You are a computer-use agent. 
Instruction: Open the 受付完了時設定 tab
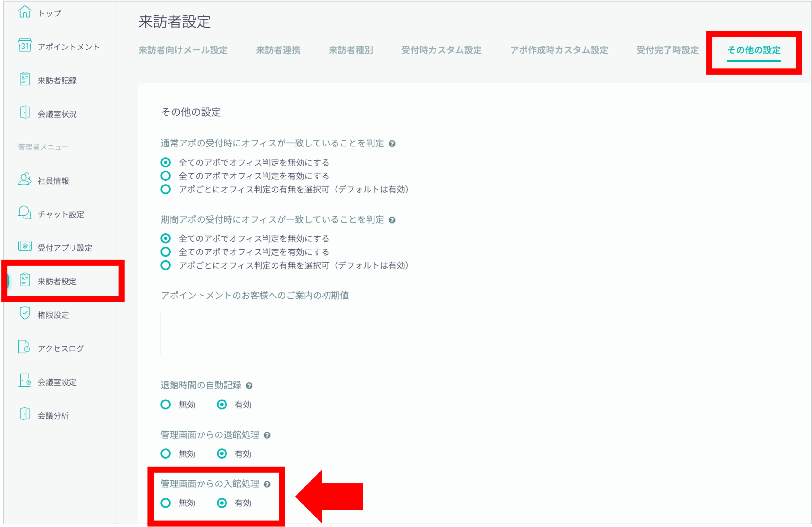pyautogui.click(x=667, y=50)
